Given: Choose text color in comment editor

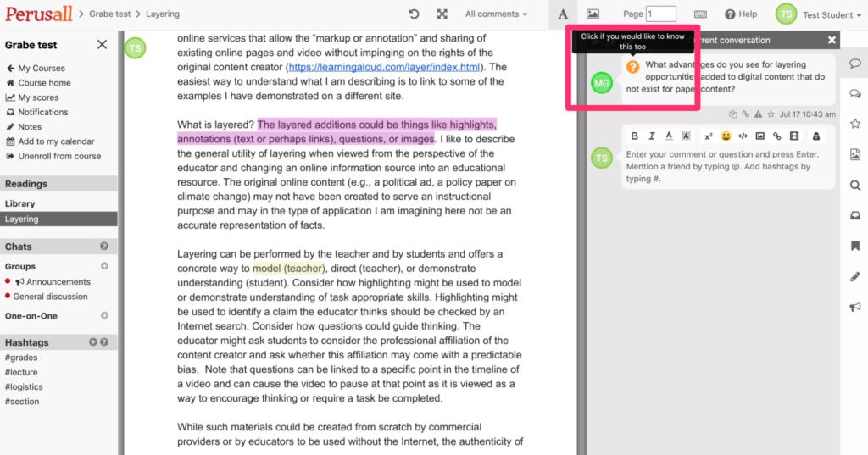Looking at the screenshot, I should click(669, 136).
